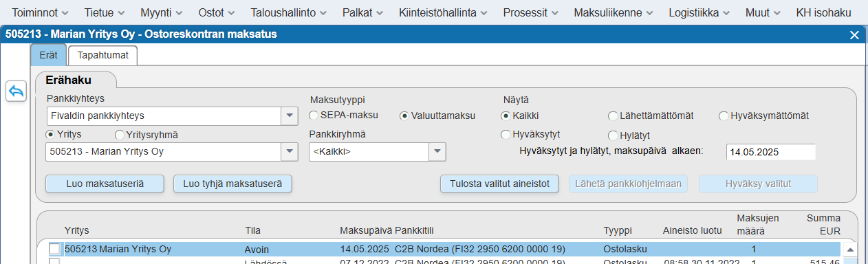Image resolution: width=868 pixels, height=264 pixels.
Task: Click the Tila column header
Action: (252, 230)
